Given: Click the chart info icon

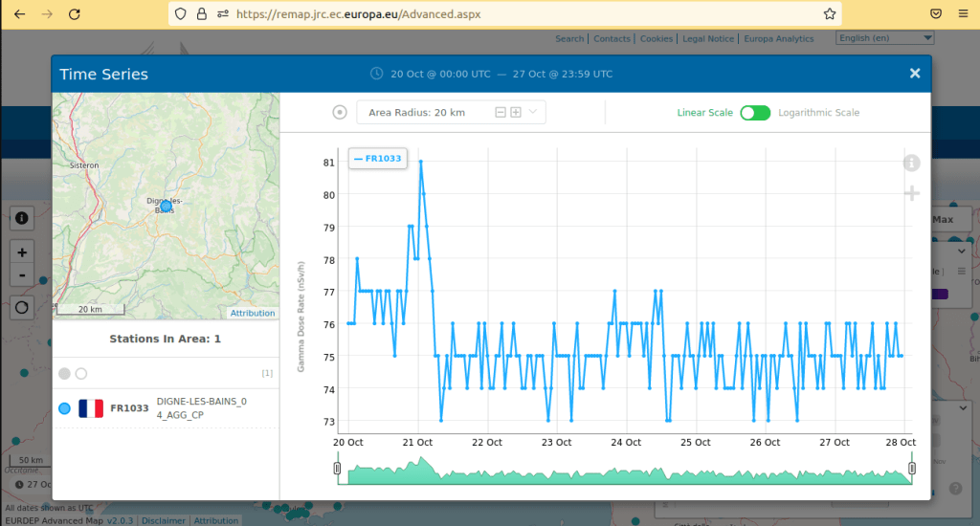Looking at the screenshot, I should (911, 164).
